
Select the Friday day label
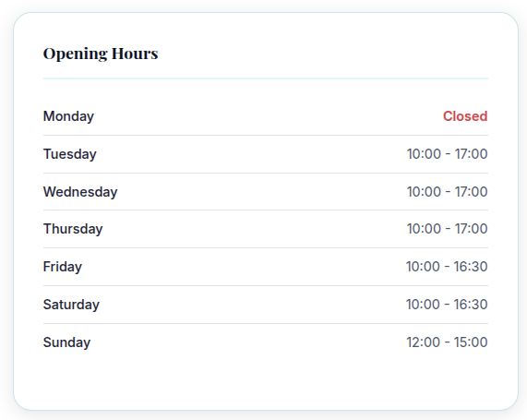[63, 267]
